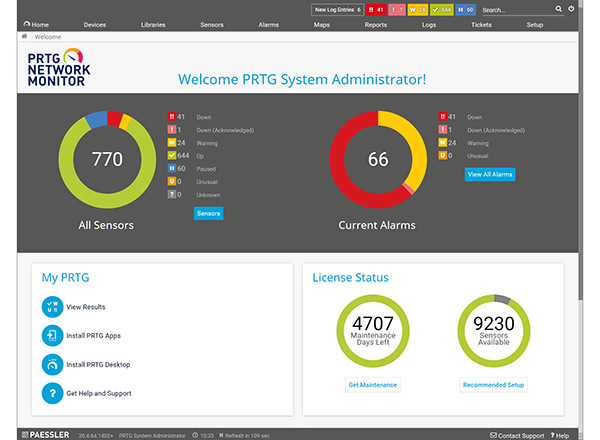Click blue Paused icon in sensors legend
Viewport: 600px width, 440px height.
(x=171, y=168)
